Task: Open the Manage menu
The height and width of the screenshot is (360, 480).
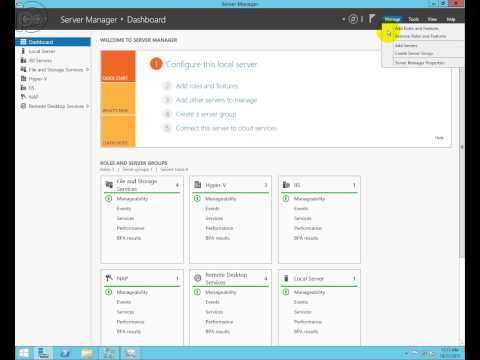Action: pos(392,19)
